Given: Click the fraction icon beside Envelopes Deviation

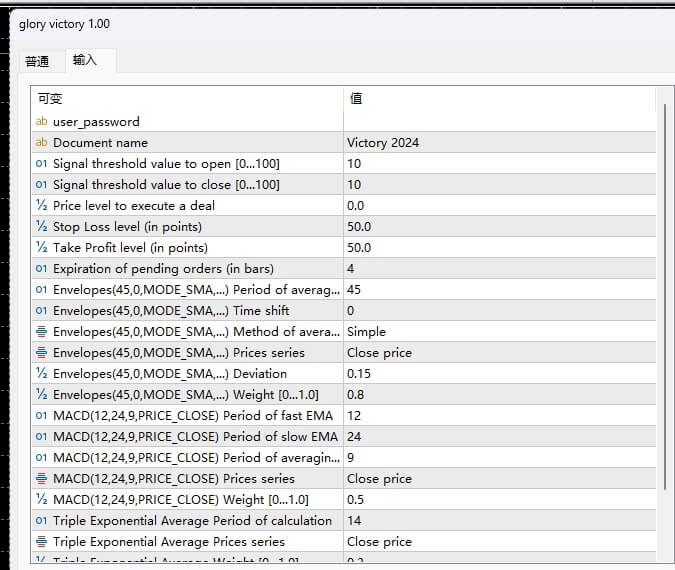Looking at the screenshot, I should [x=41, y=373].
